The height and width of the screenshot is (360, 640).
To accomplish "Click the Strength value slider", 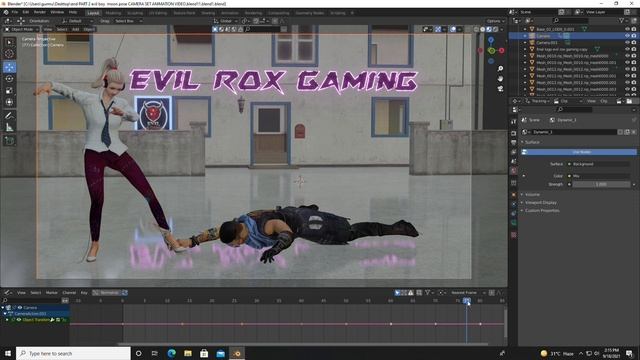I will (601, 184).
